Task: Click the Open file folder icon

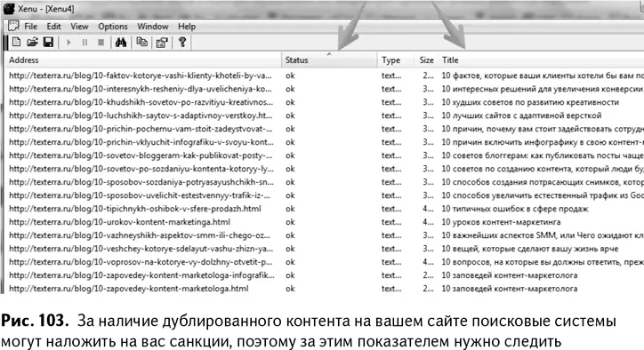Action: (32, 43)
